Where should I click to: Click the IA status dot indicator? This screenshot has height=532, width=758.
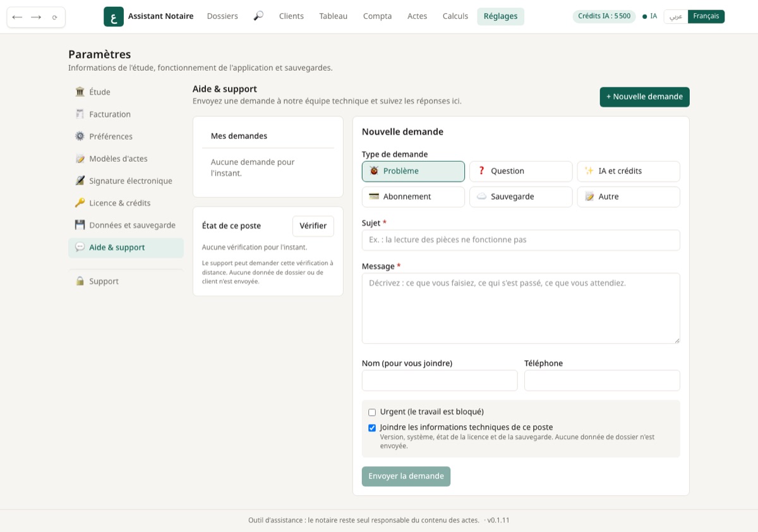(x=644, y=16)
